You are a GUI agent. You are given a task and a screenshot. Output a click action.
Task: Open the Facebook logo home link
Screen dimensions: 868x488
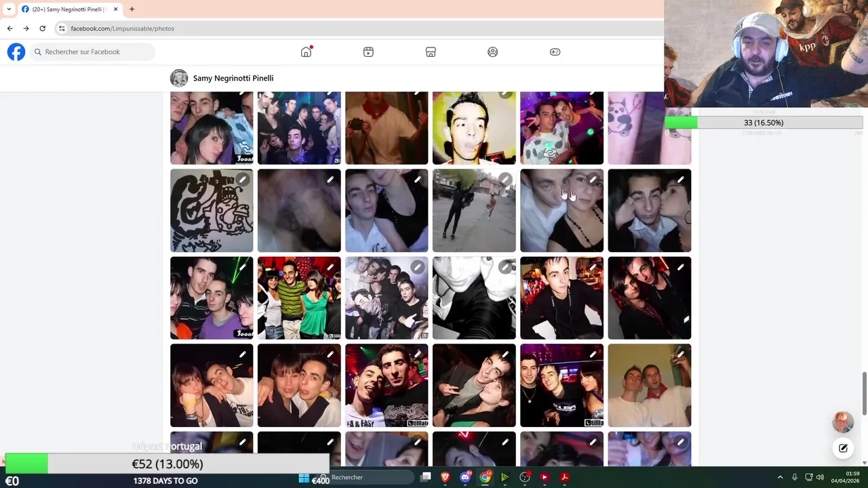[x=16, y=52]
